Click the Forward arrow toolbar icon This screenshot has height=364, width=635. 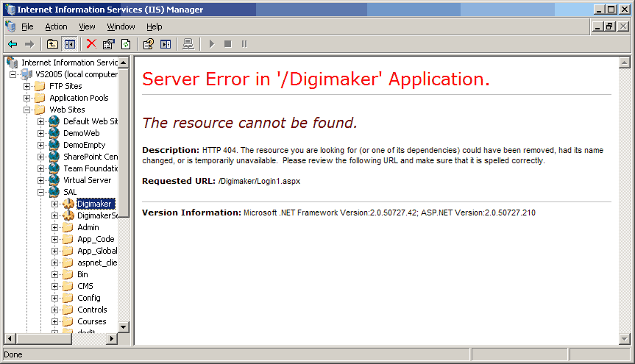click(x=29, y=44)
